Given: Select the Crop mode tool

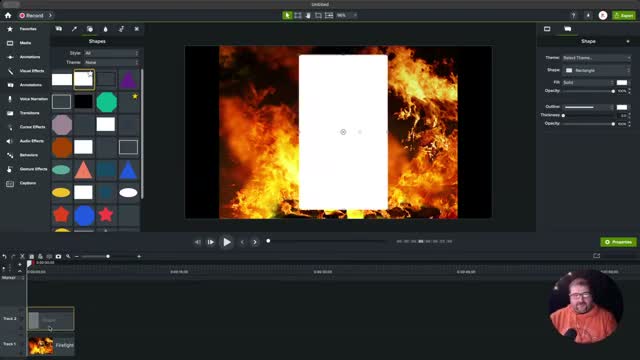Looking at the screenshot, I should point(318,16).
